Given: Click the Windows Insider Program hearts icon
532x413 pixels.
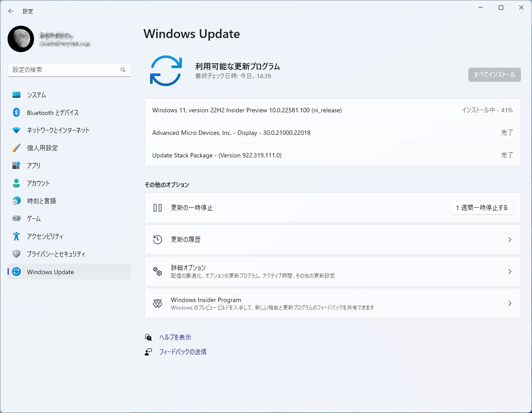Looking at the screenshot, I should pos(158,303).
